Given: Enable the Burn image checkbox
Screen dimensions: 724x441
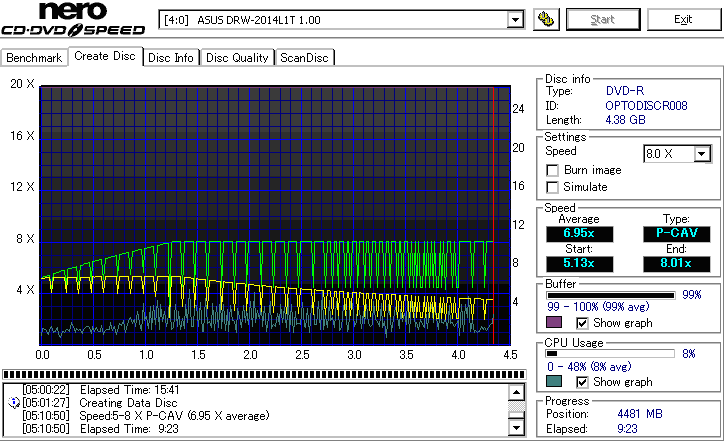Looking at the screenshot, I should click(552, 170).
